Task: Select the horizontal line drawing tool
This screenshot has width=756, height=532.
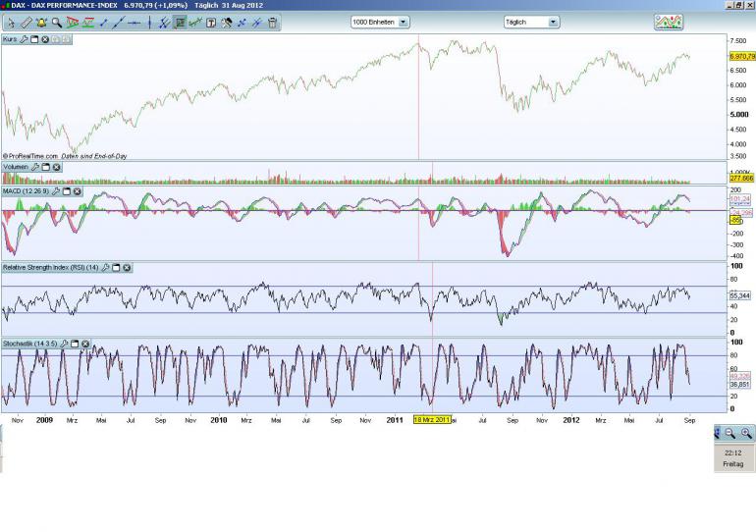Action: (x=135, y=23)
